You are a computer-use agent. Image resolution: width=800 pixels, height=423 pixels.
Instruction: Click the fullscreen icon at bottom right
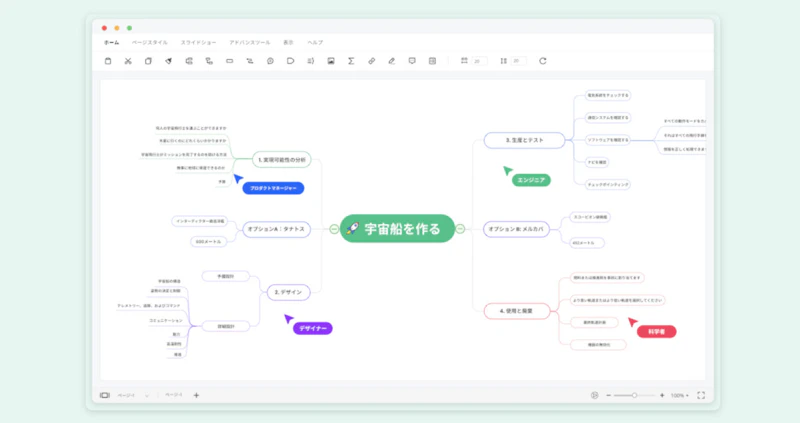[701, 395]
